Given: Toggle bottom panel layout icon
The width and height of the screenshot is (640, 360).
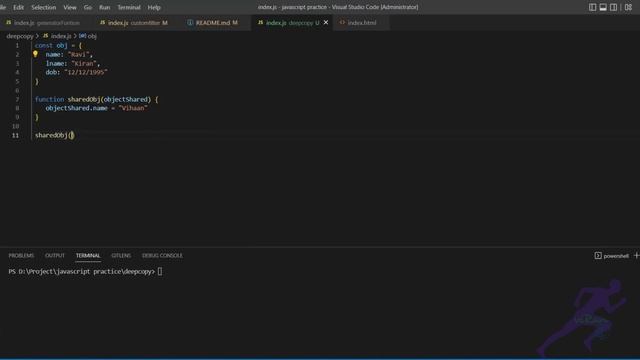Looking at the screenshot, I should click(x=603, y=7).
